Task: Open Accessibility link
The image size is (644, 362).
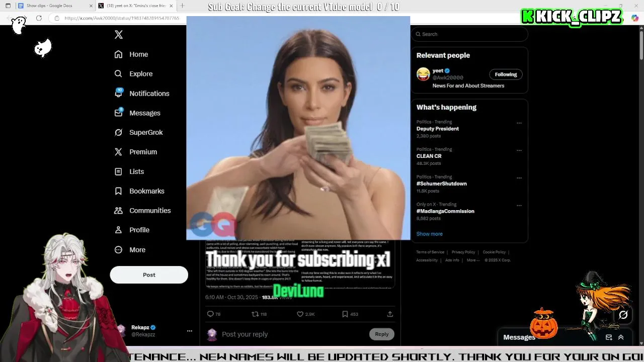Action: 427,260
